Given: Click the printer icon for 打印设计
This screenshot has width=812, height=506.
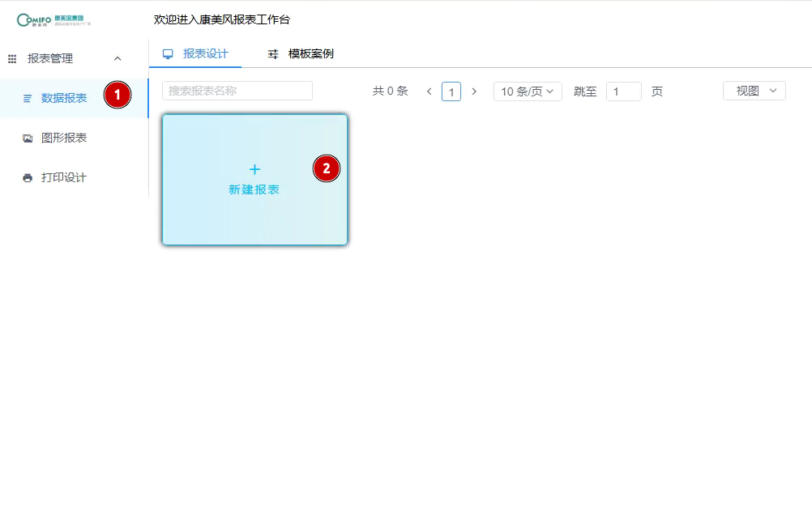Looking at the screenshot, I should point(28,178).
